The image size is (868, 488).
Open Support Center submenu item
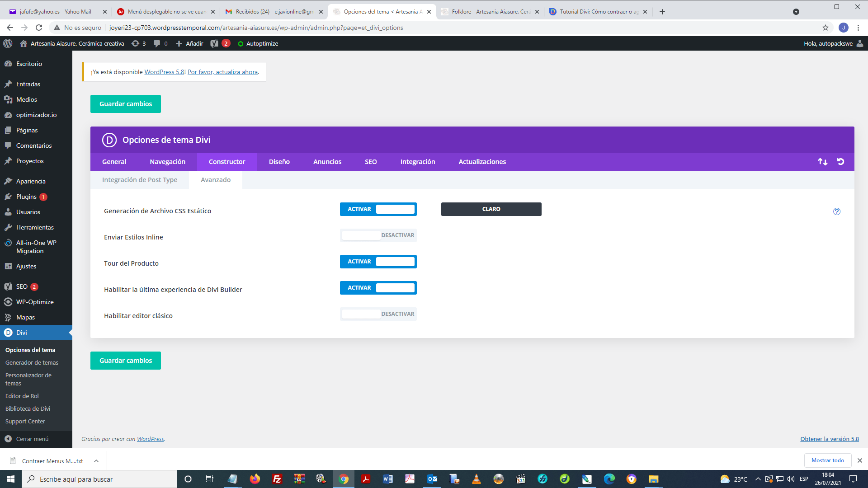point(25,421)
